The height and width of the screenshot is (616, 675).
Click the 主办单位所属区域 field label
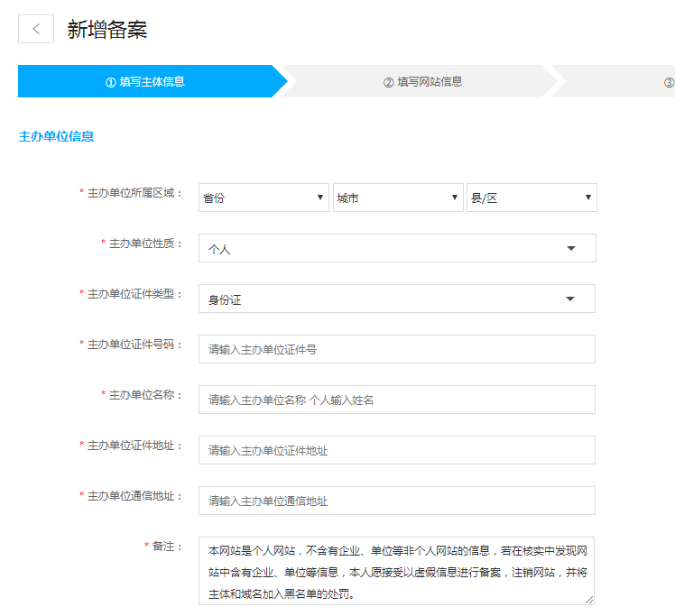pos(135,193)
